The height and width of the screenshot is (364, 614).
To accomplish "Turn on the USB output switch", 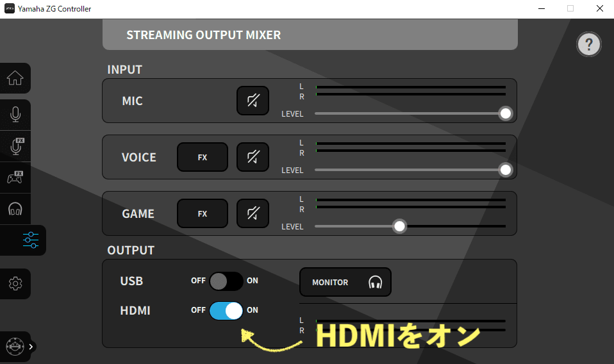I will coord(226,281).
